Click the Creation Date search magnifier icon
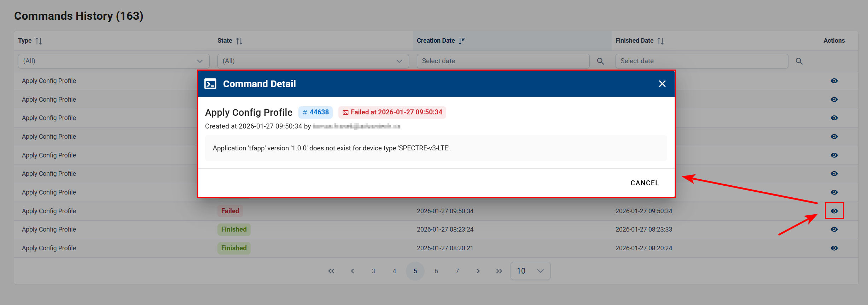Viewport: 868px width, 305px height. pyautogui.click(x=600, y=61)
